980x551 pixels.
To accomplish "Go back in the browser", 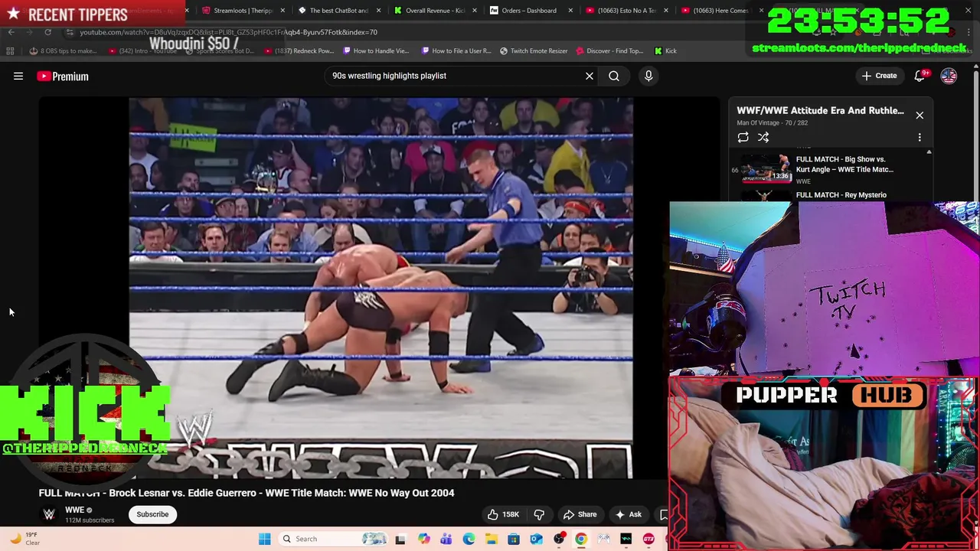I will [x=11, y=32].
